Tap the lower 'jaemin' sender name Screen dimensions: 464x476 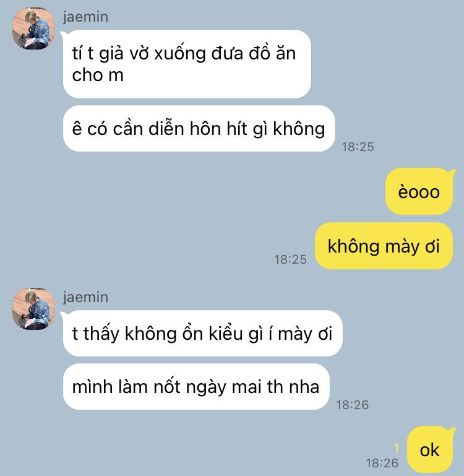click(x=85, y=297)
